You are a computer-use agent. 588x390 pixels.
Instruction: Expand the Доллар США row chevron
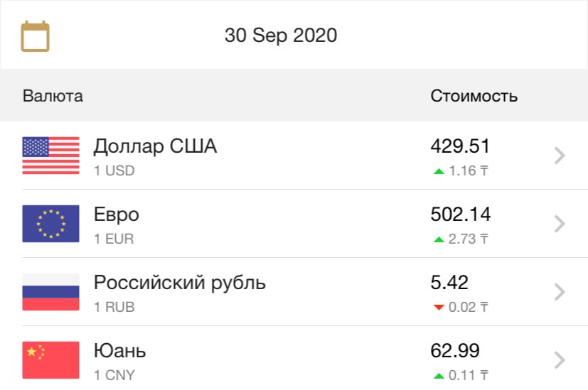click(560, 156)
